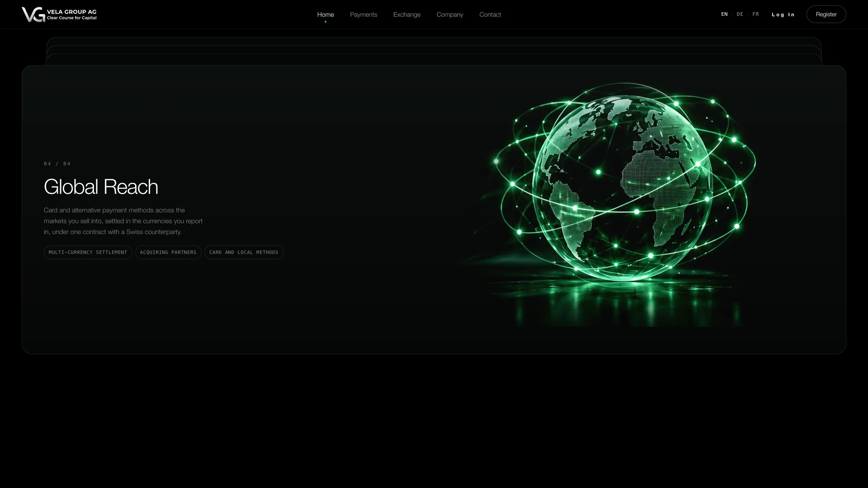
Task: Click the Vela Group AG logo
Action: pyautogui.click(x=59, y=14)
